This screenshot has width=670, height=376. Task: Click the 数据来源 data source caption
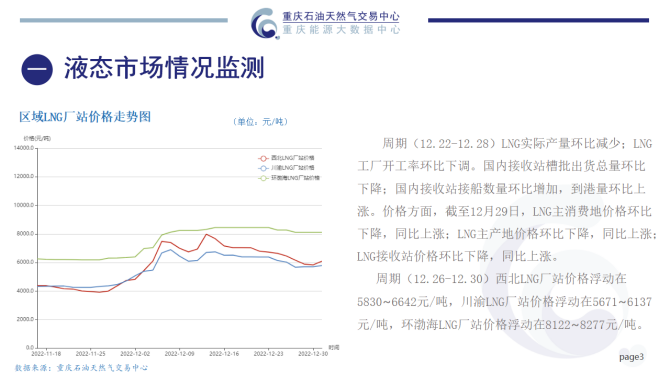click(81, 368)
